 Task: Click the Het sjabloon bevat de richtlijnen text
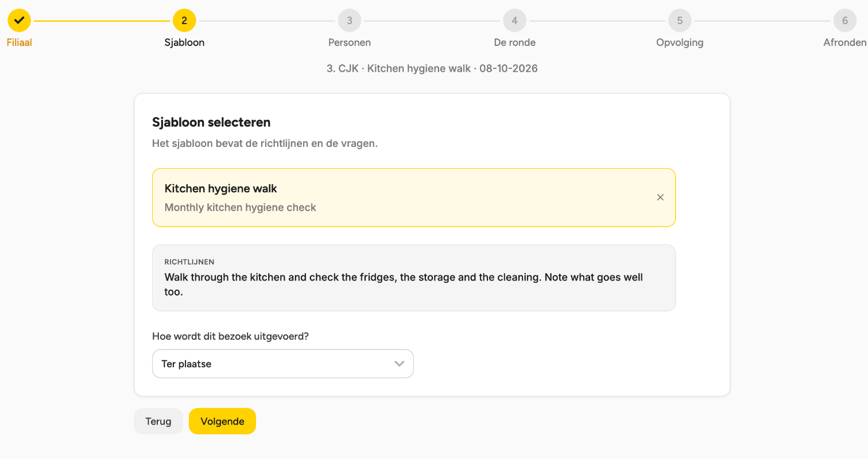click(x=265, y=143)
